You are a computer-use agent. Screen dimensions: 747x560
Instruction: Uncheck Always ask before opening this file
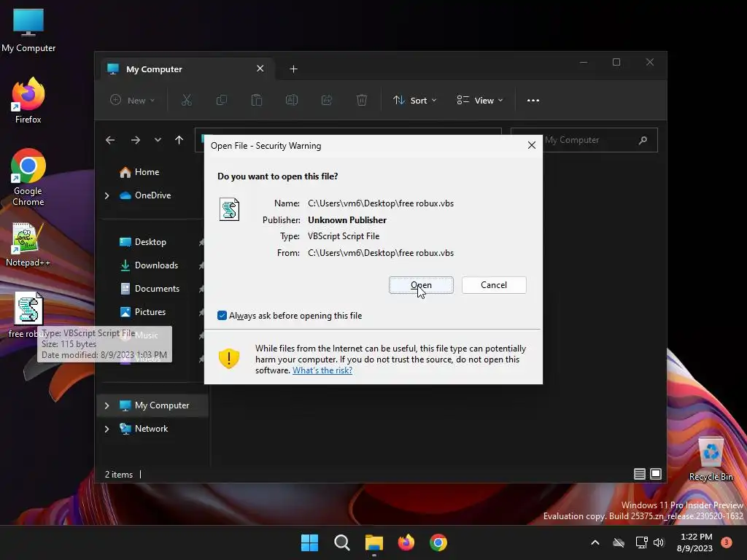click(222, 315)
